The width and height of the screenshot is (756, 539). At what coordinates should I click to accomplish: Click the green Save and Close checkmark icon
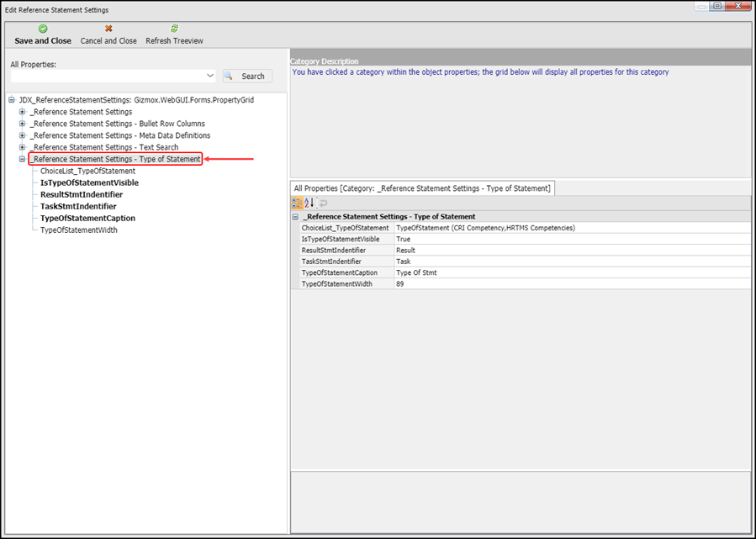[43, 29]
